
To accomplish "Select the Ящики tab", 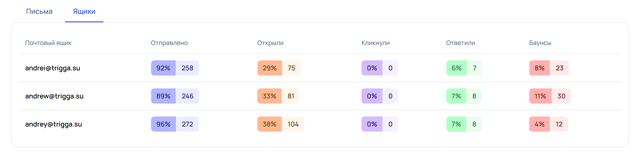I will (84, 12).
